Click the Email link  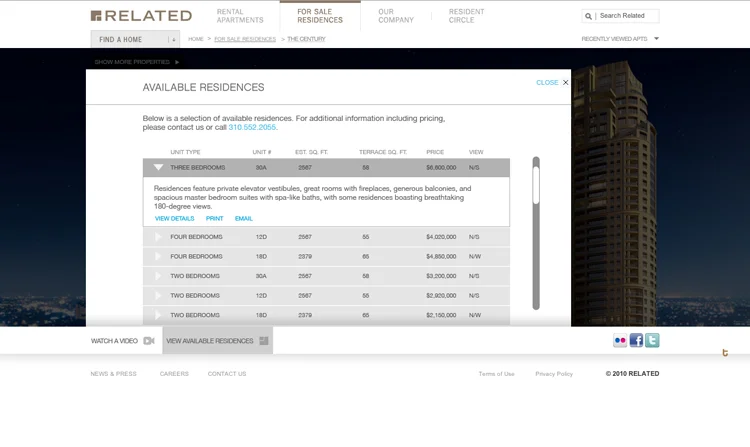243,218
